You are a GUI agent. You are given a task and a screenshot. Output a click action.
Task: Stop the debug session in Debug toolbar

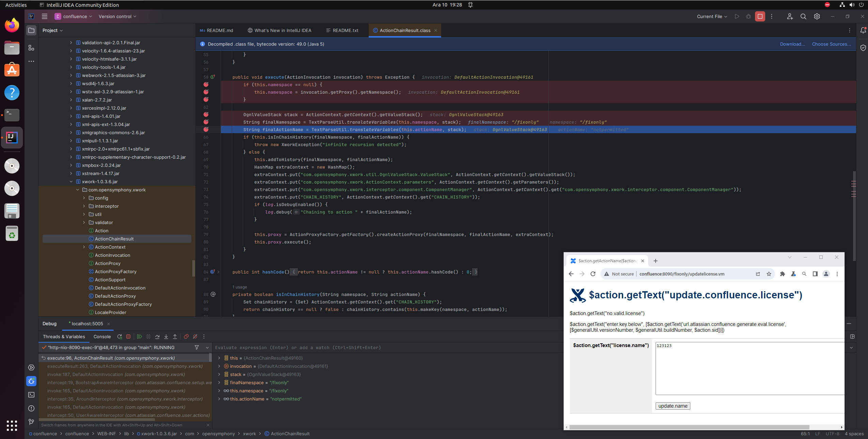128,336
